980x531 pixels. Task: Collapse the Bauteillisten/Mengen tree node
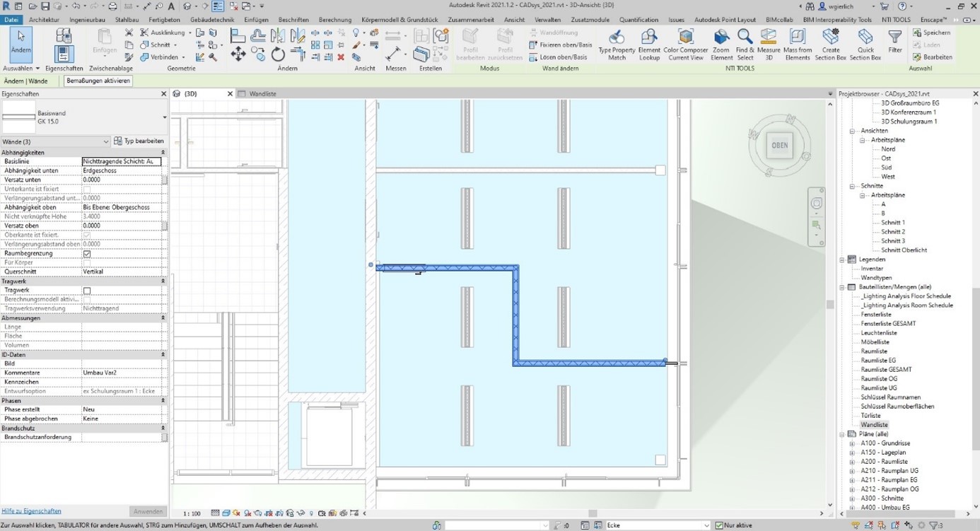pyautogui.click(x=842, y=287)
